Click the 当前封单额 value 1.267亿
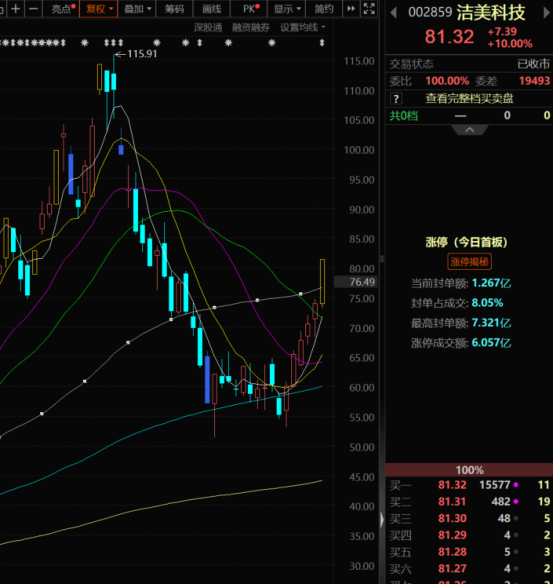 491,283
